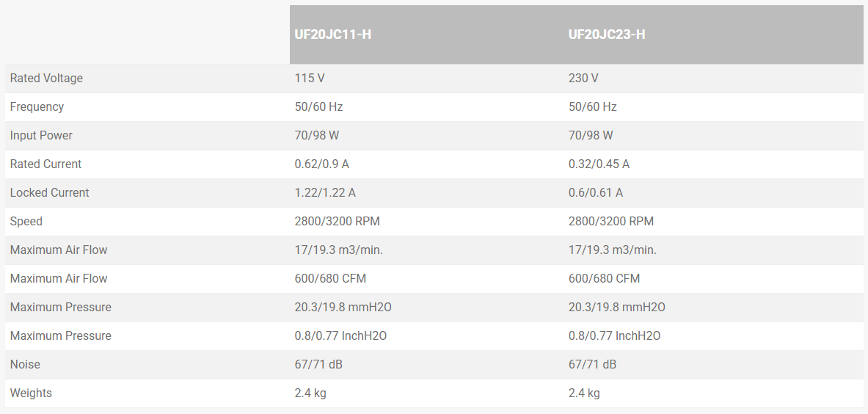Click the 0.32/0.45 A rated current value

[x=599, y=164]
